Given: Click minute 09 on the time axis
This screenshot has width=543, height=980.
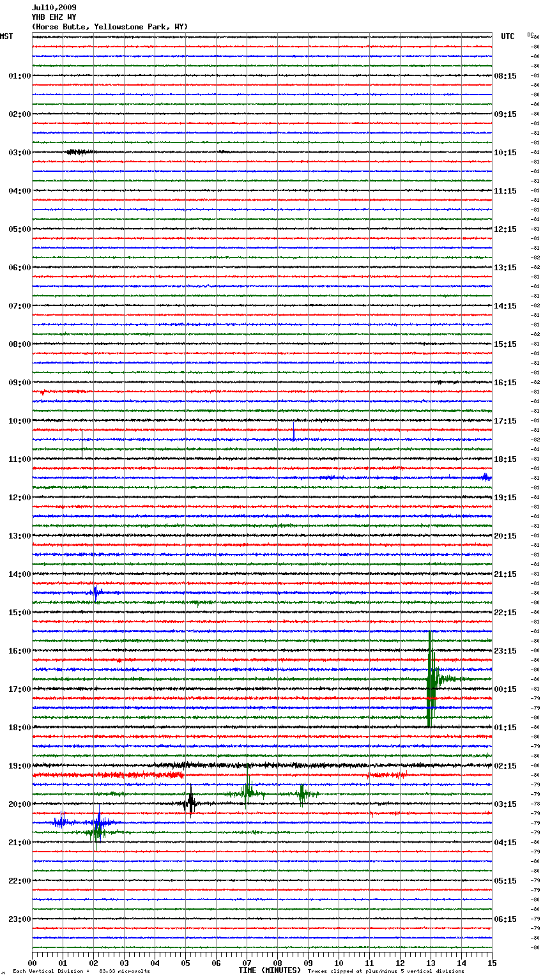Looking at the screenshot, I should [x=308, y=963].
